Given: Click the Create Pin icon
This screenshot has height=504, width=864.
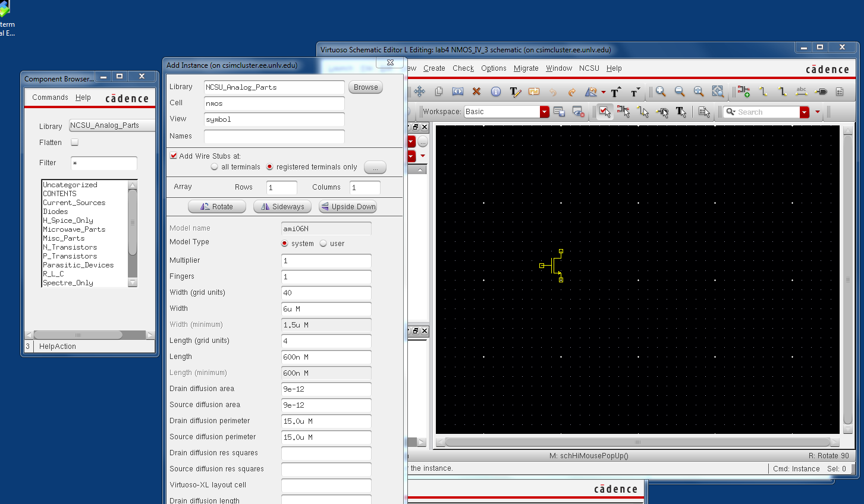Looking at the screenshot, I should (821, 92).
